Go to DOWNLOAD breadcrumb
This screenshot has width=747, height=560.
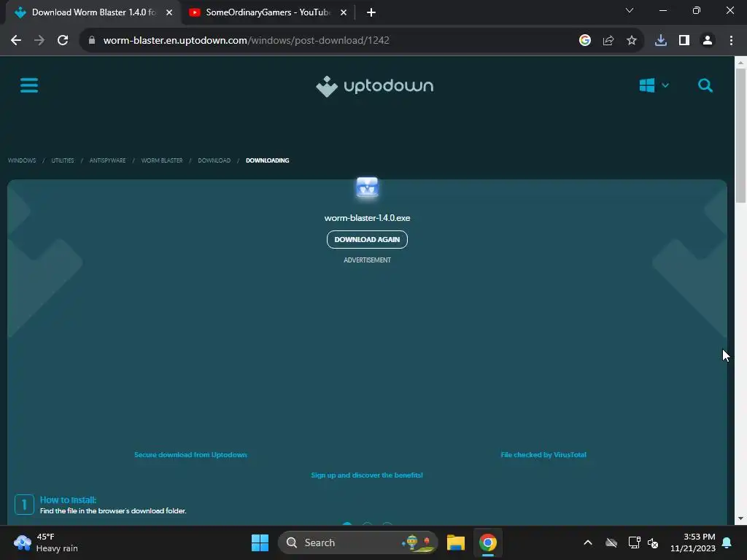point(214,160)
